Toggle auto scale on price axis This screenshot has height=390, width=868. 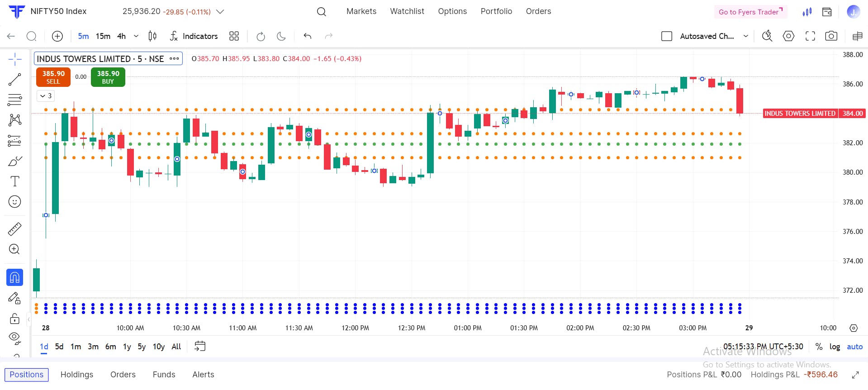coord(855,347)
